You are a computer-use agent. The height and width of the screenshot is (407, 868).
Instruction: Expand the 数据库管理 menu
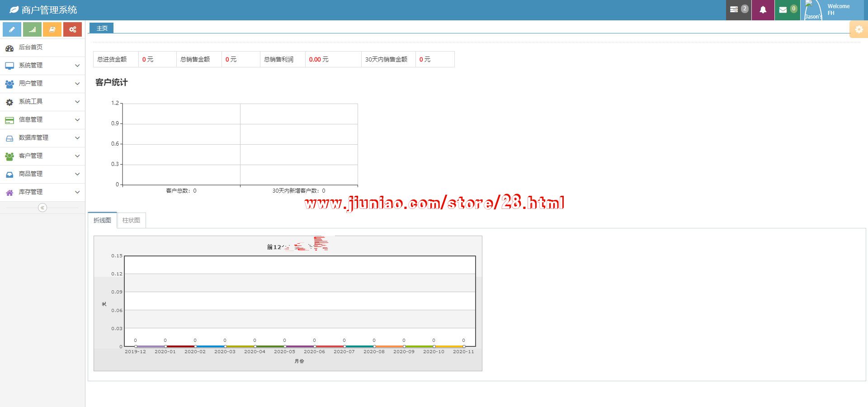42,138
